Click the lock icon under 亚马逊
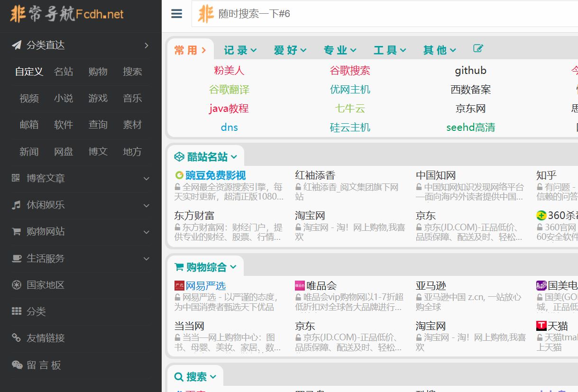Screen dimensions: 578x392 click(x=419, y=297)
